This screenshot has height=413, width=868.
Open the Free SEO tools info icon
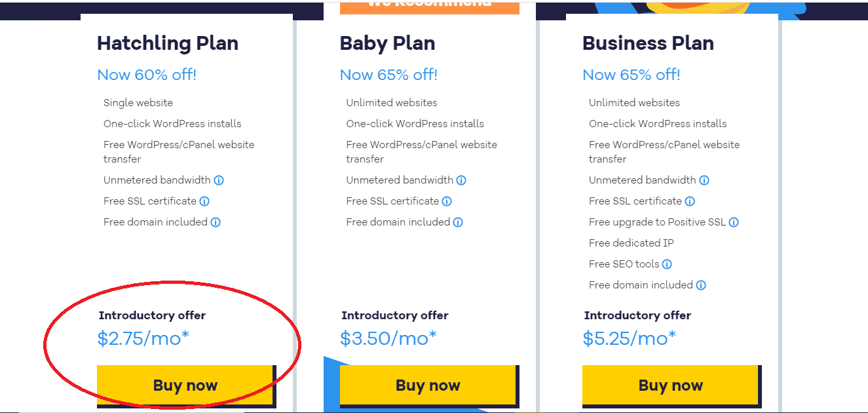(667, 264)
